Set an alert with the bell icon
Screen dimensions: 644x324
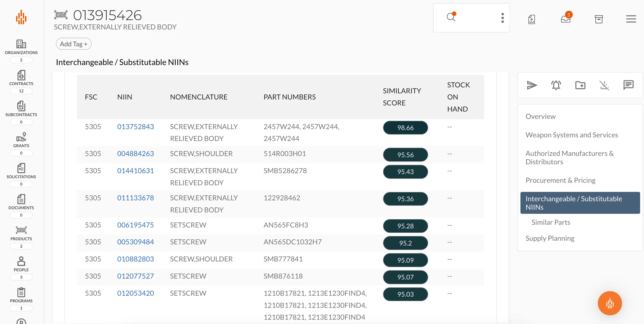[556, 85]
